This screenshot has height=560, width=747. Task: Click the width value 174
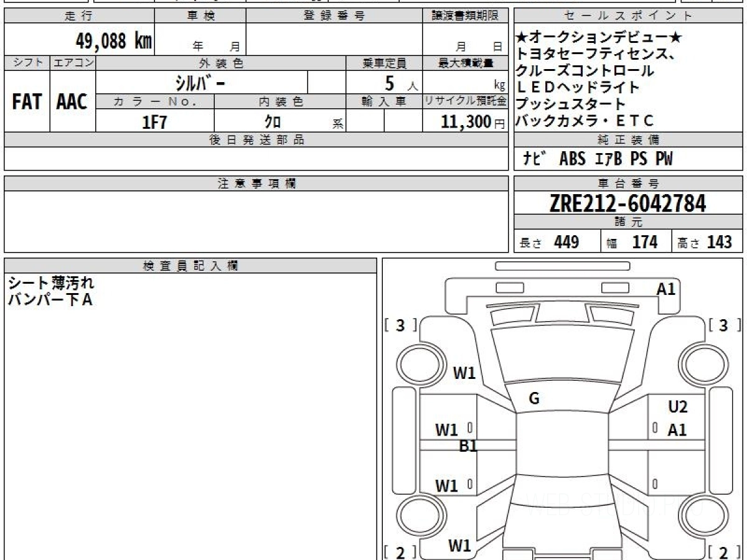(645, 242)
